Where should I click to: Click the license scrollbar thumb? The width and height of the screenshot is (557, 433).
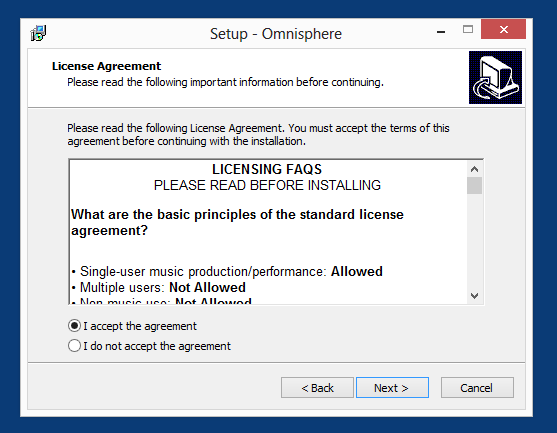click(x=474, y=185)
